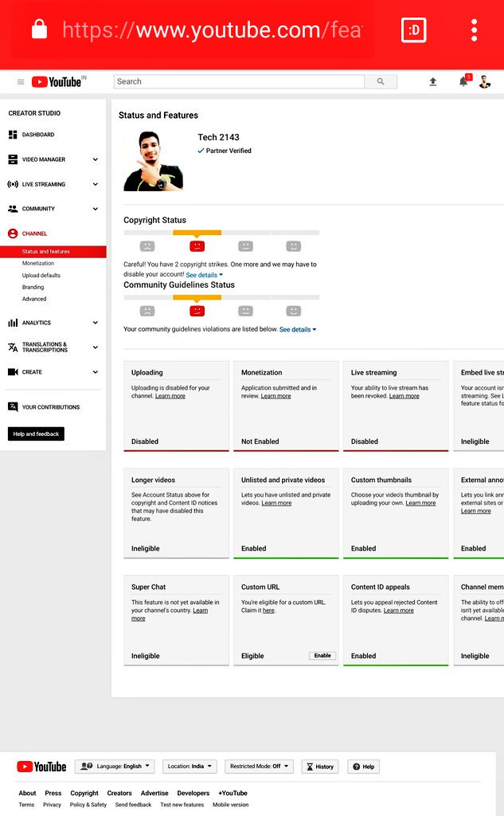Click the Analytics bar chart icon
The height and width of the screenshot is (816, 504).
(x=13, y=323)
